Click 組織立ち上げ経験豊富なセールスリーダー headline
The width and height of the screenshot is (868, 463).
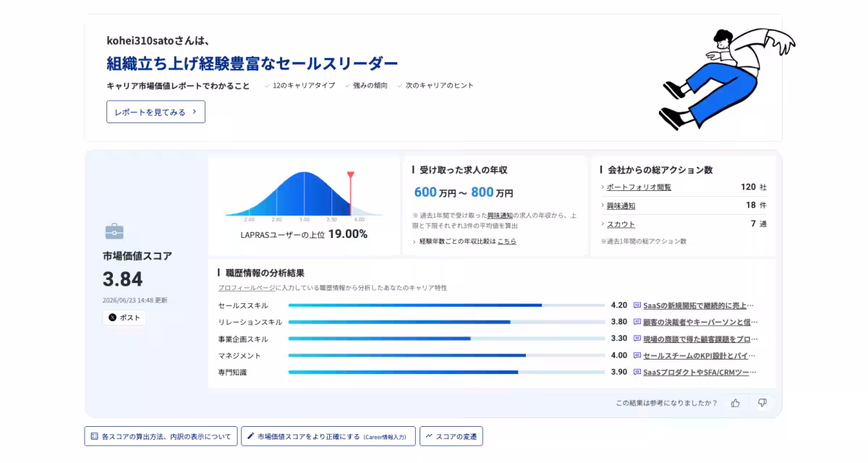click(252, 63)
